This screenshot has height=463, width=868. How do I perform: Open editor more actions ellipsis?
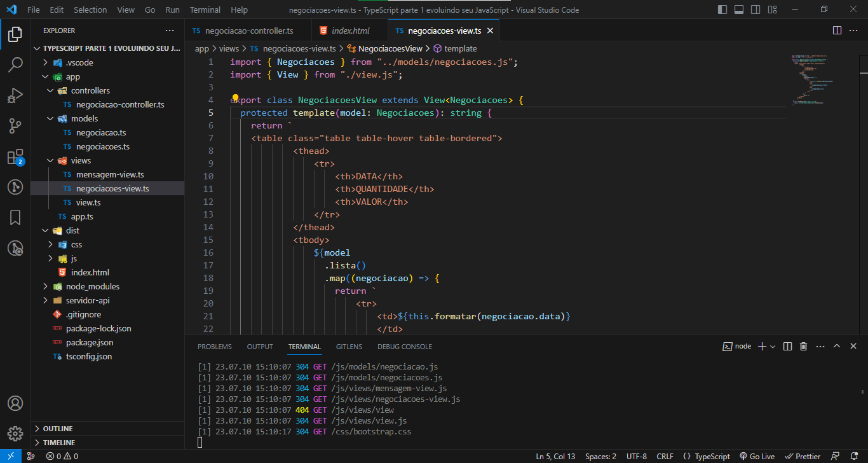tap(855, 31)
